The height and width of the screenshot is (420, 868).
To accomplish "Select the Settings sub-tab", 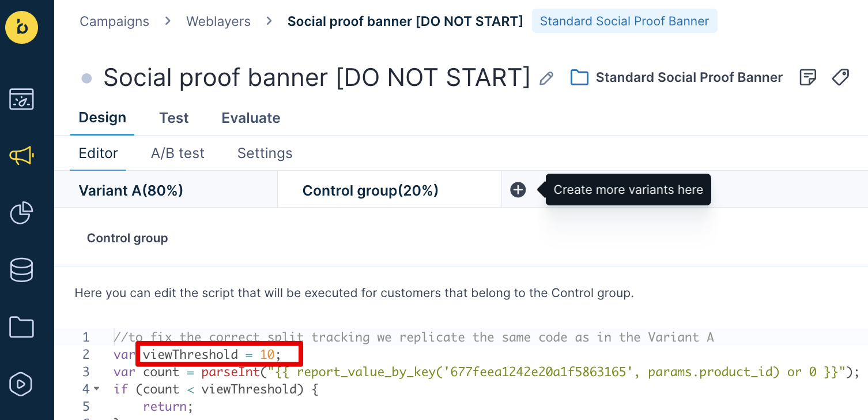I will coord(265,153).
